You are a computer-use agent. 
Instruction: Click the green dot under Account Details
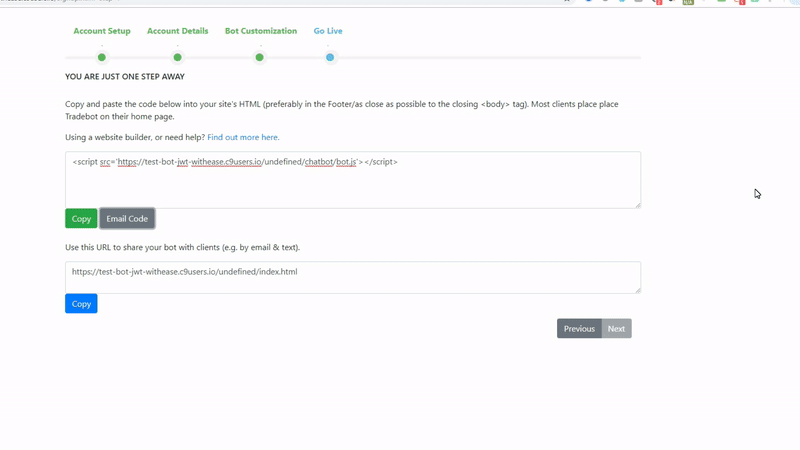point(178,57)
